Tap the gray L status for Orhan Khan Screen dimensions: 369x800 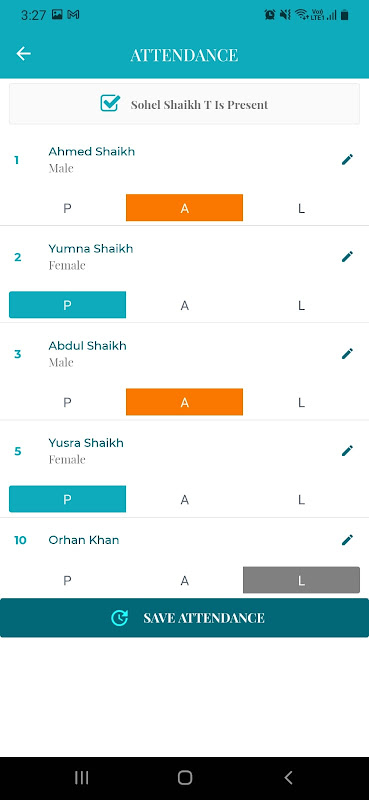[x=301, y=580]
